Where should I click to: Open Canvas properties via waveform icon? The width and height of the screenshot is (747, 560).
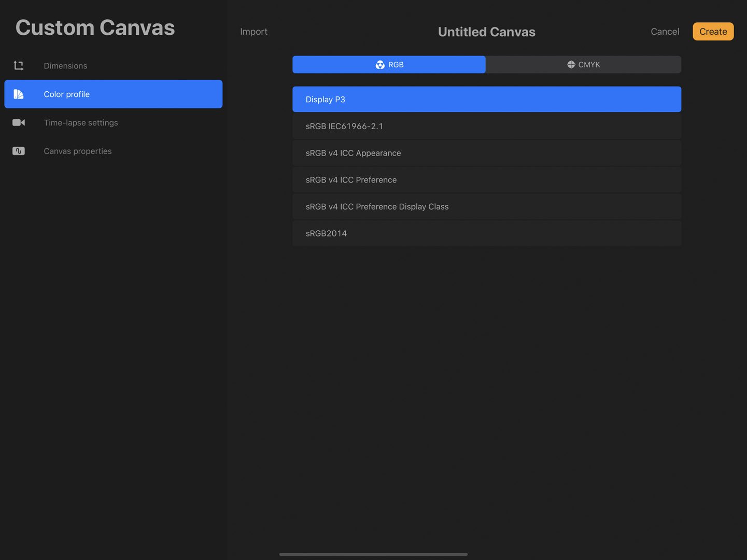[x=19, y=151]
